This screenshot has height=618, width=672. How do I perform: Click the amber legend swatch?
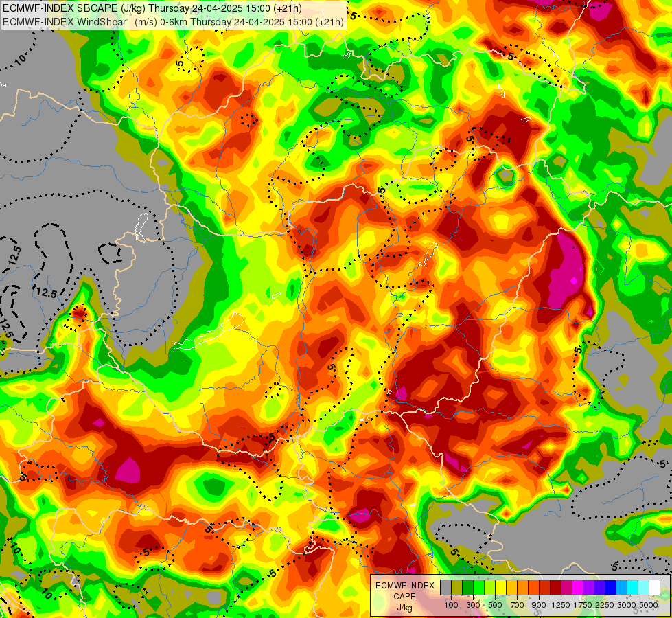click(511, 587)
